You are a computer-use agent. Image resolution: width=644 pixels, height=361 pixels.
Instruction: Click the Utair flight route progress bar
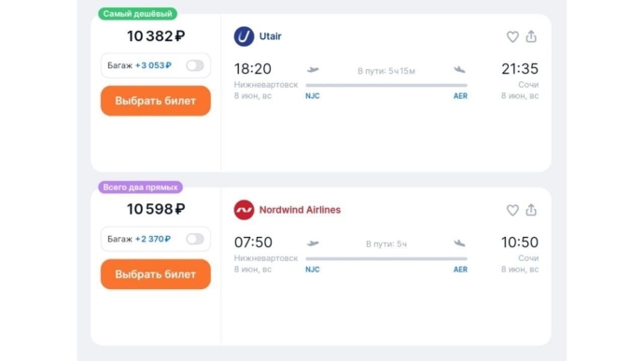click(386, 86)
